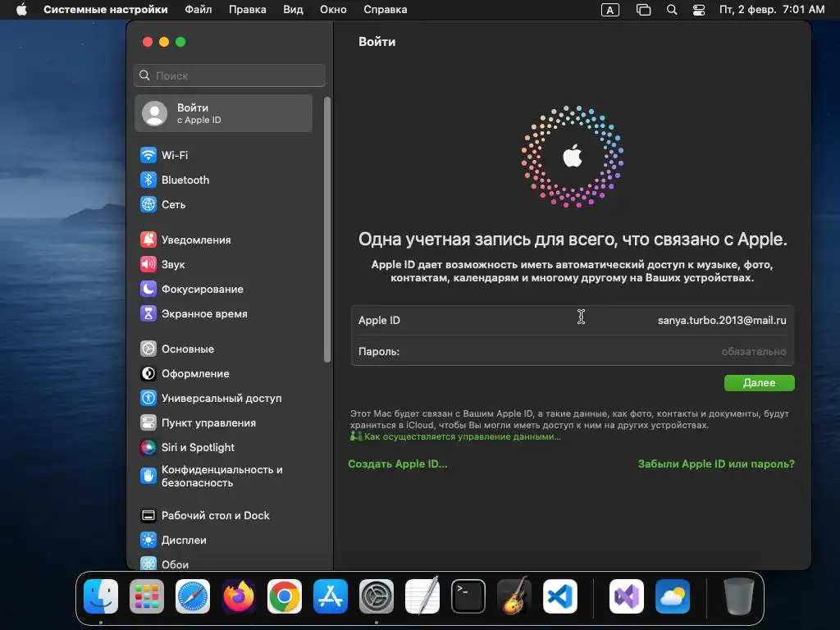The image size is (840, 630).
Task: Open the Вид menu
Action: click(293, 10)
